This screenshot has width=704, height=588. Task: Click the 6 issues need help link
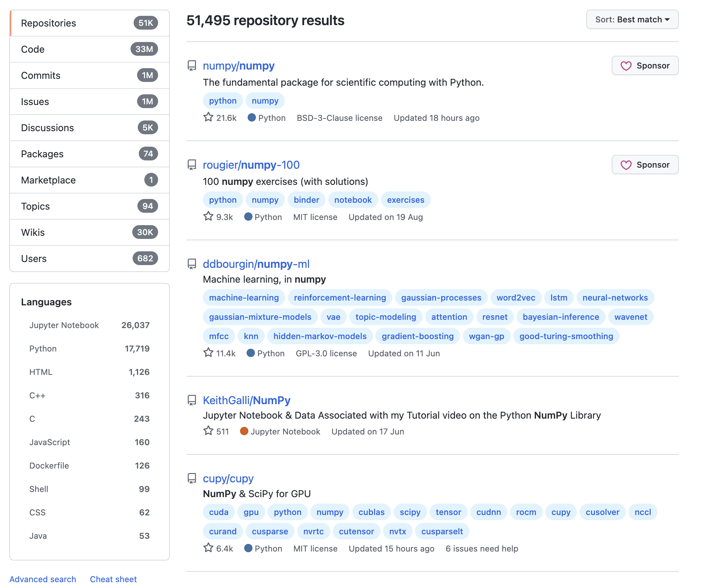tap(482, 549)
